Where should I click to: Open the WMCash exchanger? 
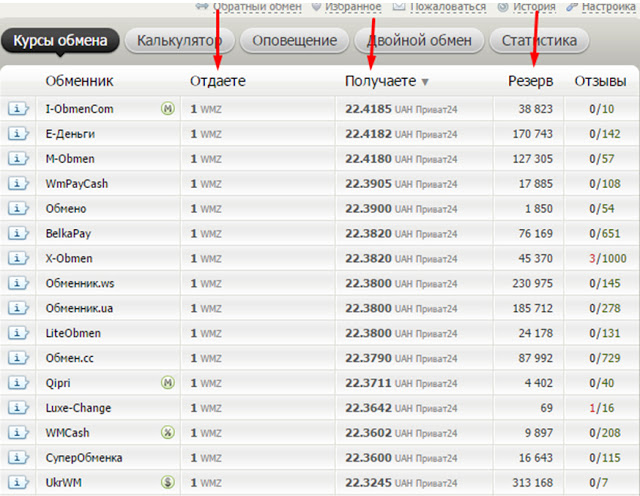[67, 433]
